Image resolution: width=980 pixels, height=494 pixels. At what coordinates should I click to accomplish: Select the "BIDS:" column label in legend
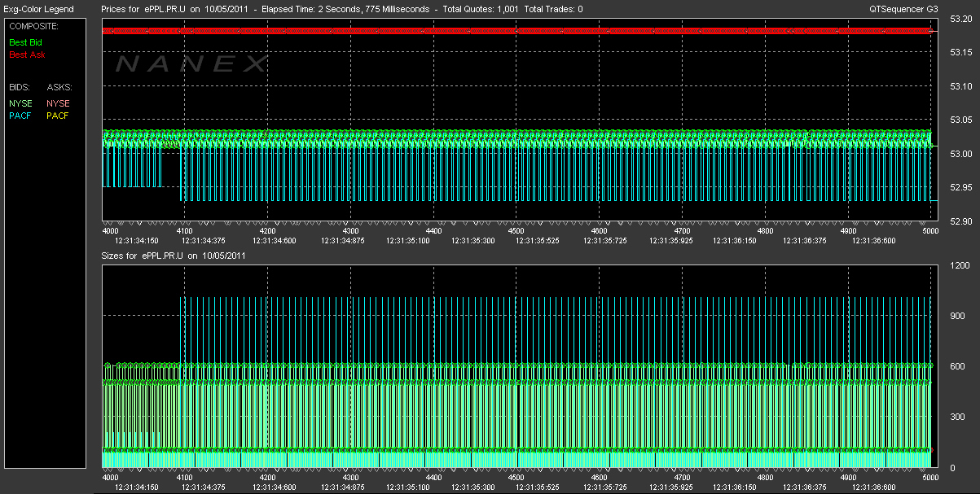click(x=20, y=87)
